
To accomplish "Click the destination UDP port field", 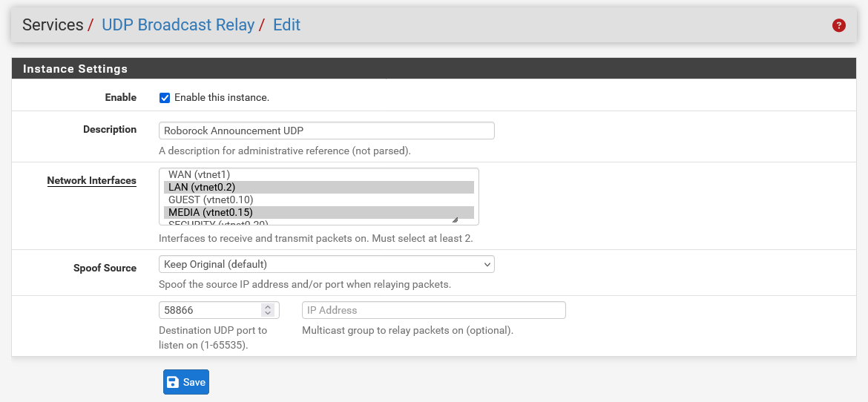I will point(210,310).
